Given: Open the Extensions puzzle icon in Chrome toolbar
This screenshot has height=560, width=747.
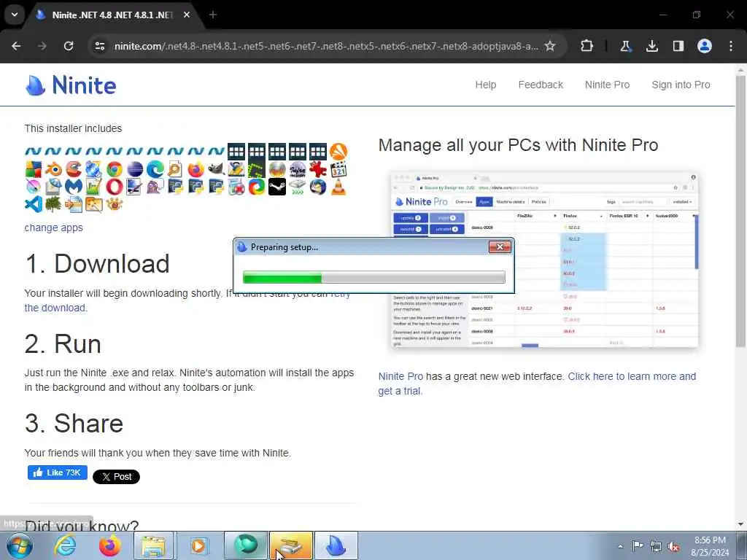Looking at the screenshot, I should pyautogui.click(x=587, y=46).
